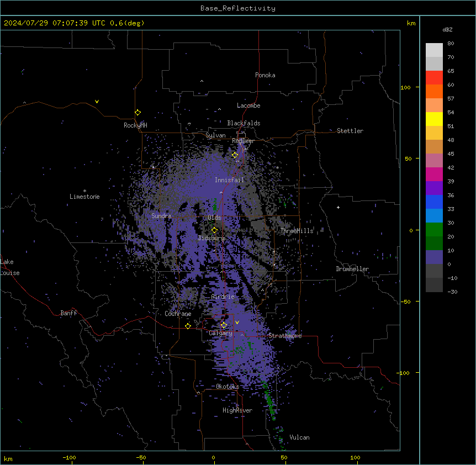Click the Lacombe city label
The width and height of the screenshot is (476, 465).
tap(248, 105)
